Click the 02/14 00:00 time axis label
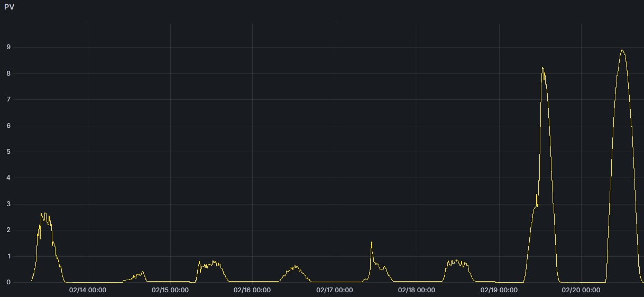The height and width of the screenshot is (297, 644). (x=88, y=290)
